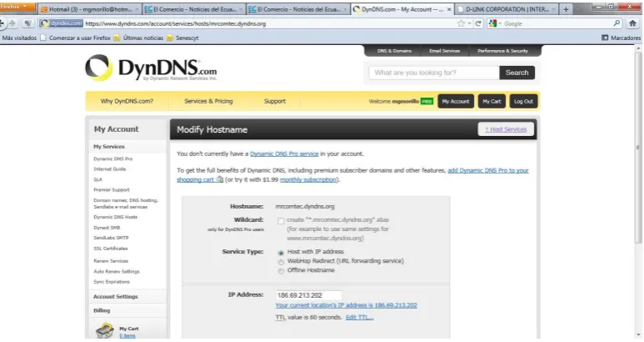Close the DynDNS.com My Account tab
Screen dimensions: 644x342
tap(449, 9)
